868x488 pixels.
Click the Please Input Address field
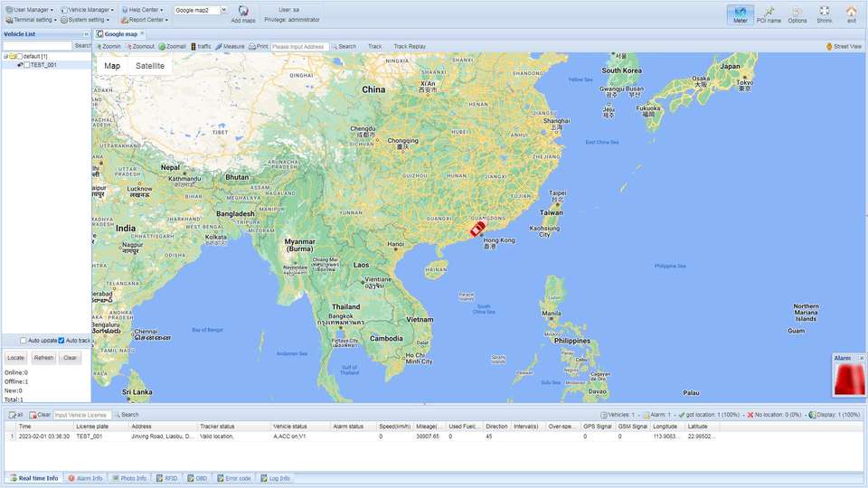[x=298, y=46]
